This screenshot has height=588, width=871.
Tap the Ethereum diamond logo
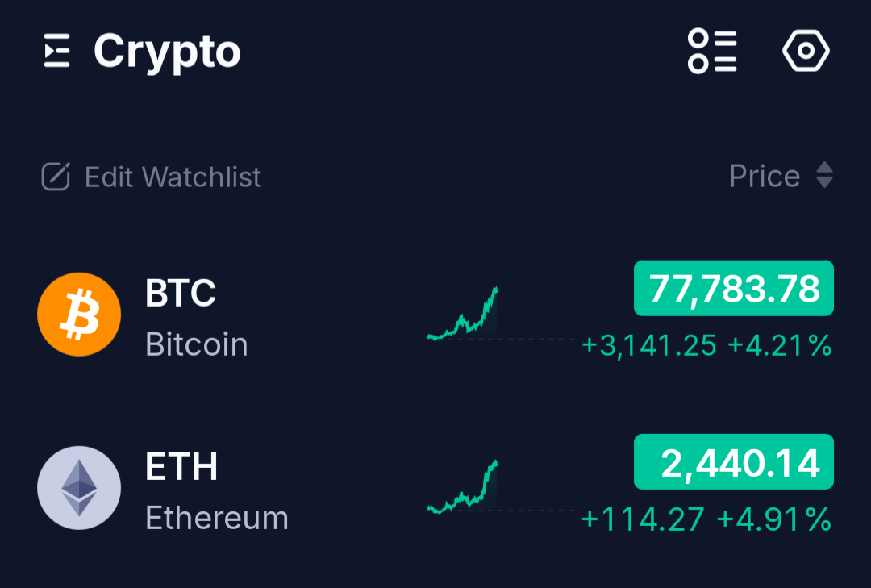point(79,488)
